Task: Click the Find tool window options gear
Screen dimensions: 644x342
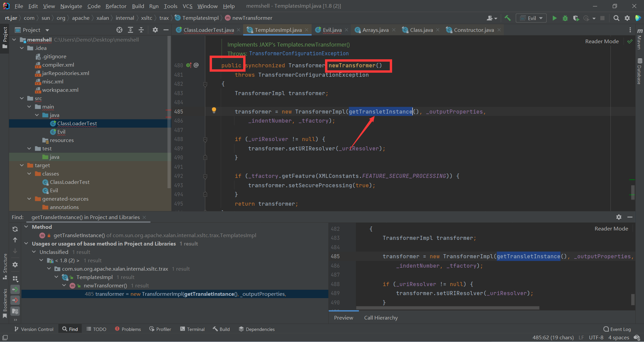Action: pyautogui.click(x=619, y=217)
